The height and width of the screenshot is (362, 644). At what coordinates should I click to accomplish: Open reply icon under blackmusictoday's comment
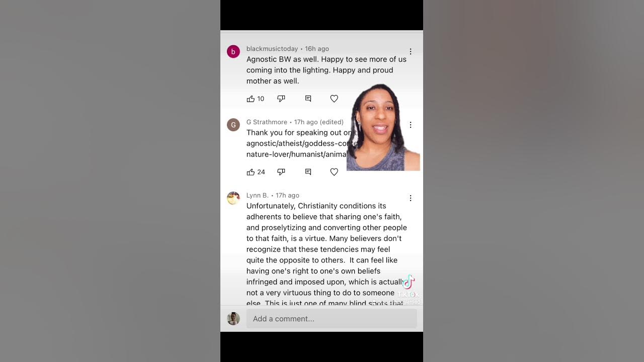point(308,99)
